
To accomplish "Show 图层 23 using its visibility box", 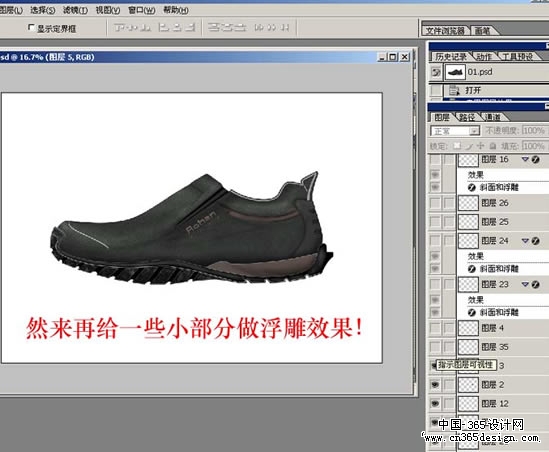I will click(x=435, y=284).
